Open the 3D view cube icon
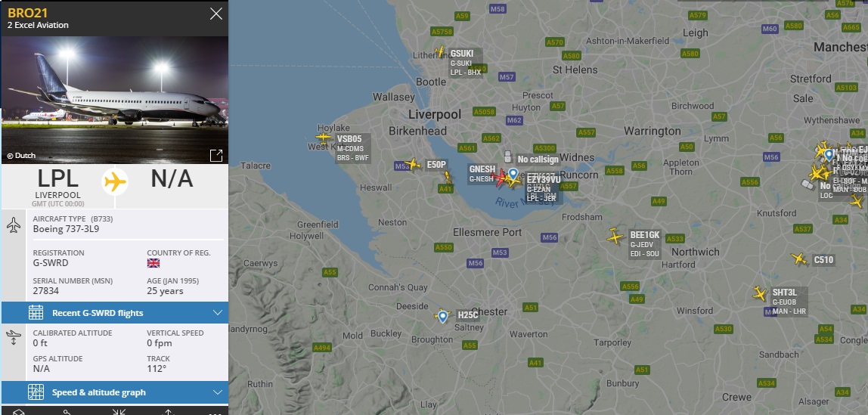Screen dimensions: 868x415 (x=19, y=412)
